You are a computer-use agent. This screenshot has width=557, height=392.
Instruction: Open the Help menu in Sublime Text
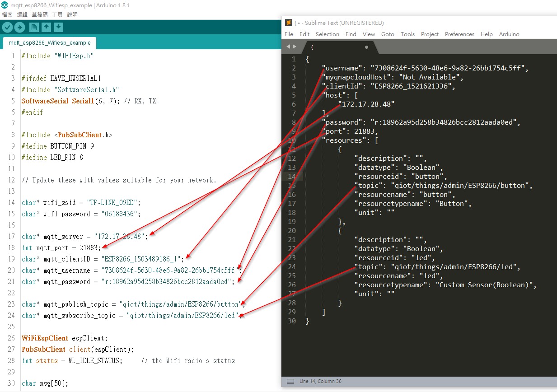pyautogui.click(x=487, y=34)
